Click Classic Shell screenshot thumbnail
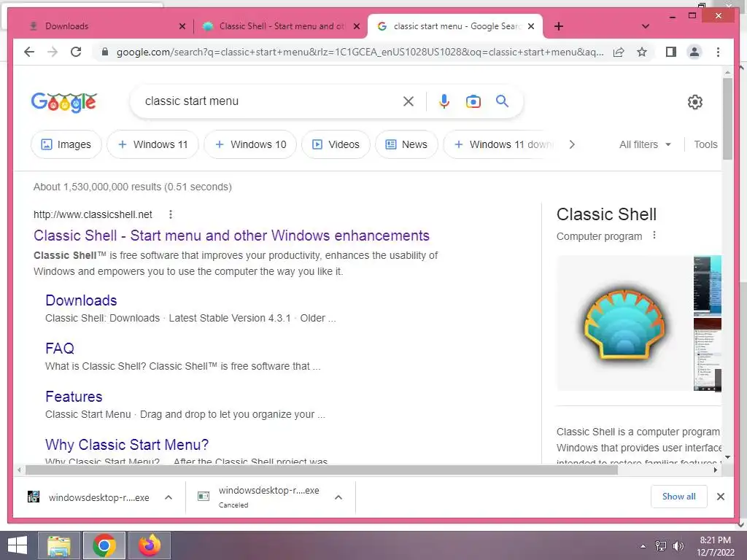Viewport: 747px width, 560px height. click(707, 286)
